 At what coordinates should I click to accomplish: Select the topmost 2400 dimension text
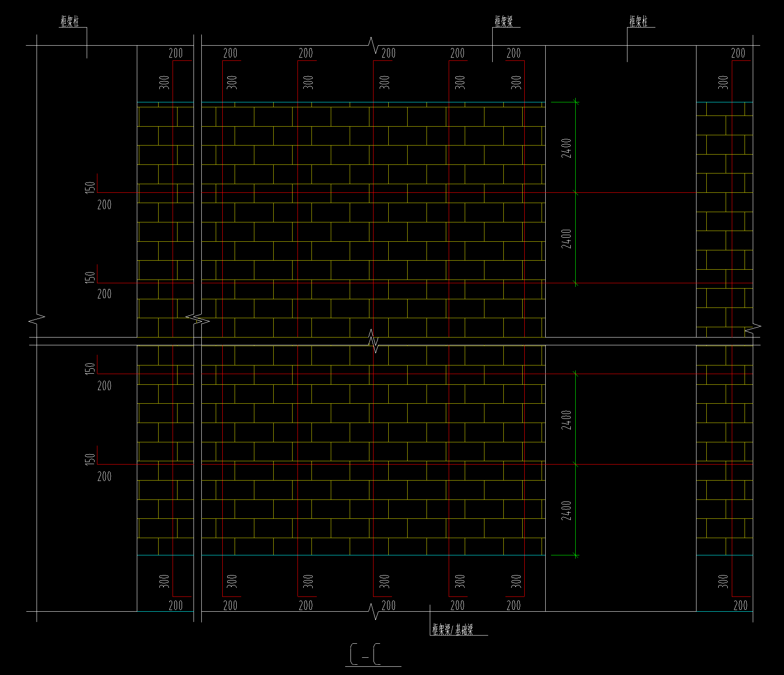[567, 148]
